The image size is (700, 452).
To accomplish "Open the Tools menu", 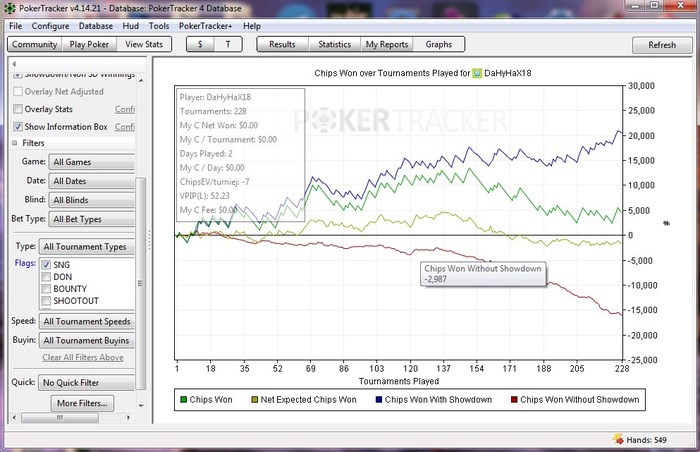I will tap(159, 26).
